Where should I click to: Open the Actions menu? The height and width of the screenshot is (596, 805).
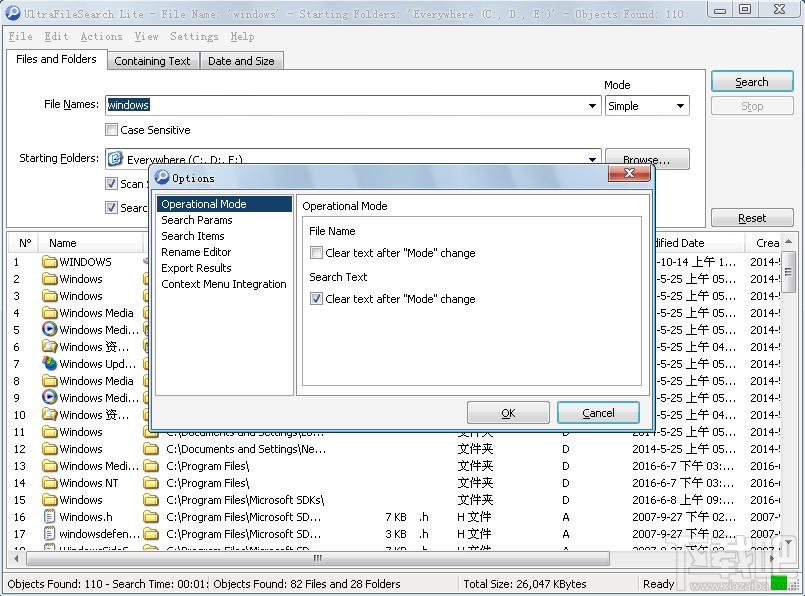tap(101, 36)
